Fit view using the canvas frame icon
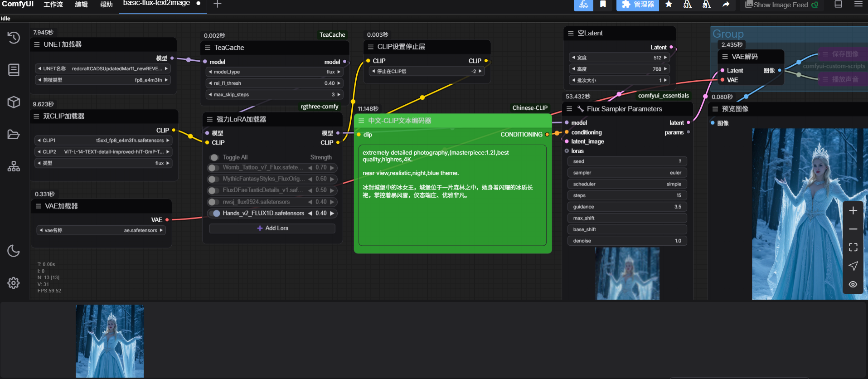This screenshot has width=868, height=379. pyautogui.click(x=853, y=247)
